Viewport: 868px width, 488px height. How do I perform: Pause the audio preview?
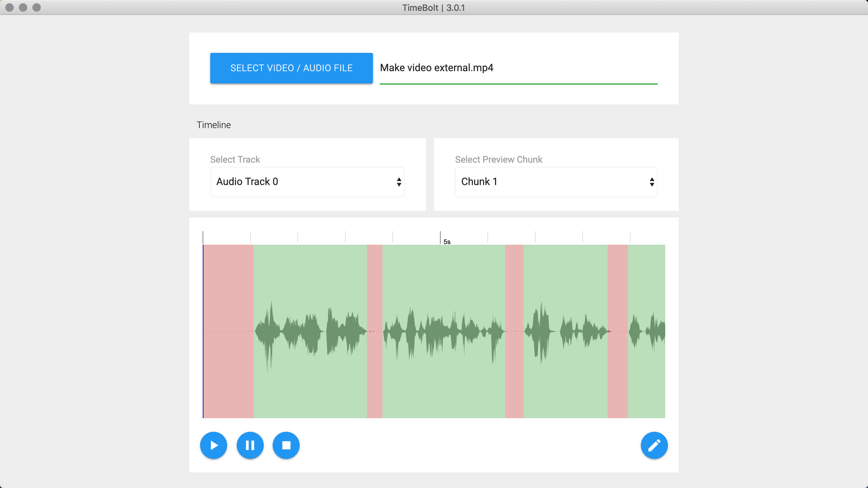point(250,445)
